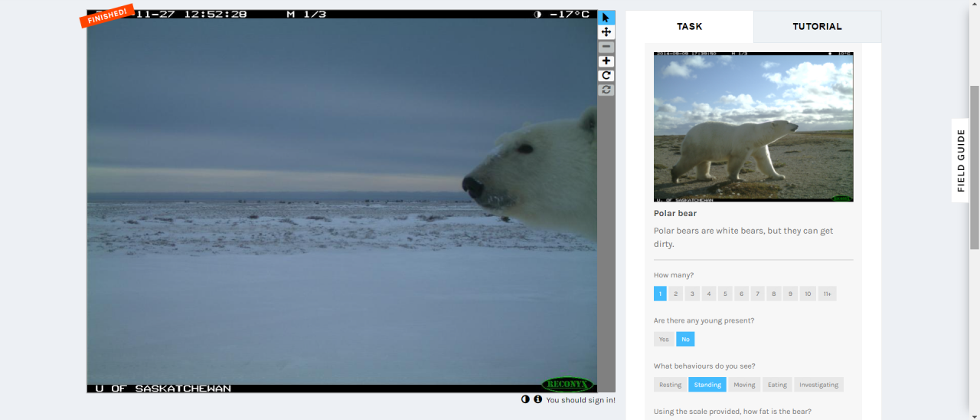Viewport: 980px width, 420px height.
Task: Select 7 for how many bears
Action: pos(758,294)
